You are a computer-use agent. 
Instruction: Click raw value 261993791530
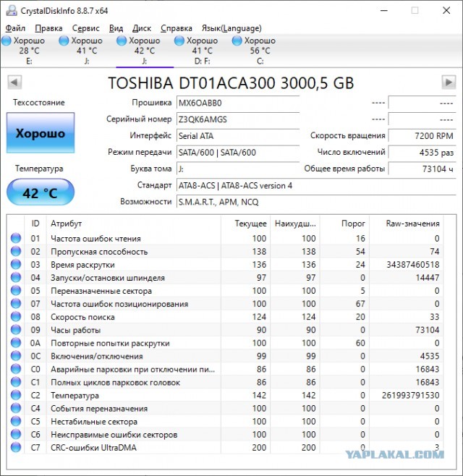coord(411,395)
